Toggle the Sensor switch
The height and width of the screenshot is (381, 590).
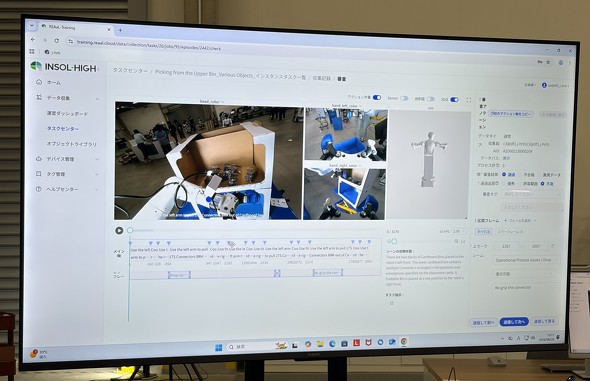[404, 98]
